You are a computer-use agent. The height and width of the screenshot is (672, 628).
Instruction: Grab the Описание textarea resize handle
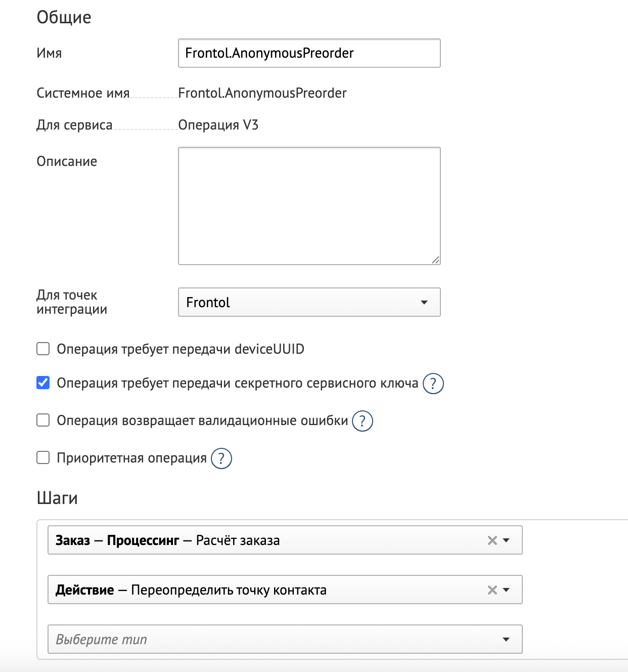[x=435, y=260]
